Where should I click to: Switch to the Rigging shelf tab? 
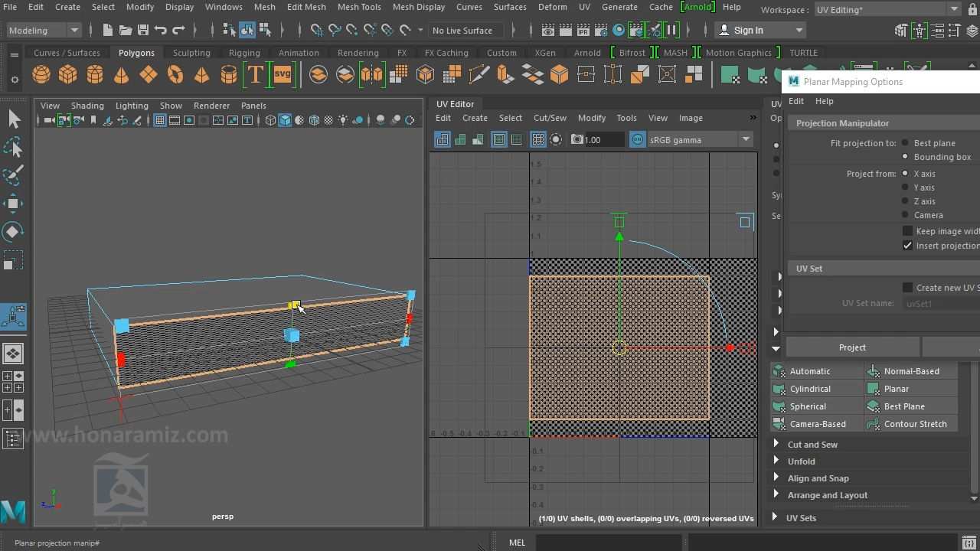click(244, 53)
